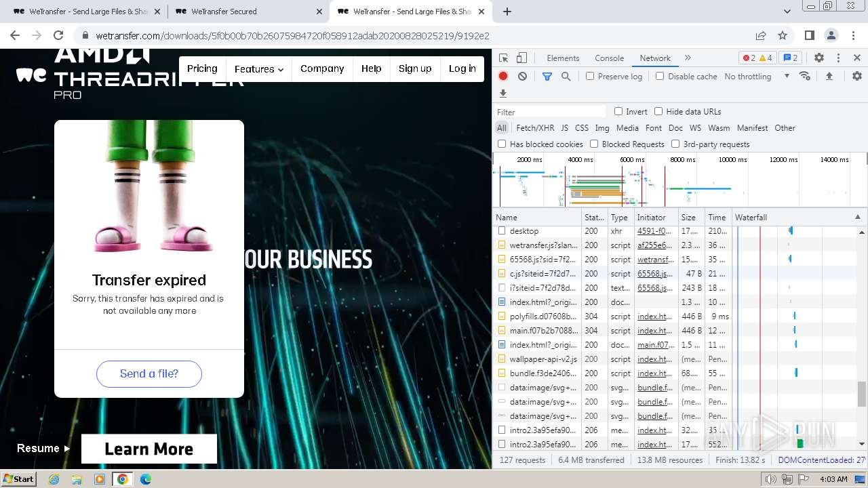Expand the Features menu
868x488 pixels.
coord(259,68)
